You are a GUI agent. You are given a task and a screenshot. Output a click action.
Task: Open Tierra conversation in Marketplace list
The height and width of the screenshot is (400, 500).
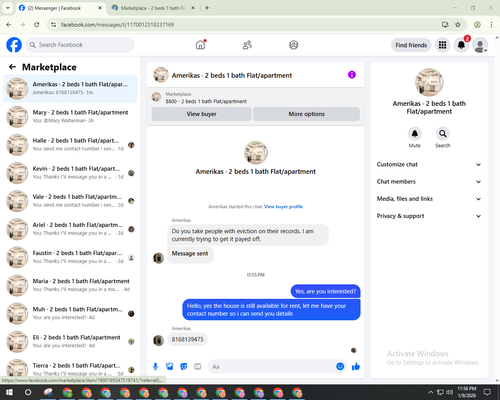tap(70, 368)
